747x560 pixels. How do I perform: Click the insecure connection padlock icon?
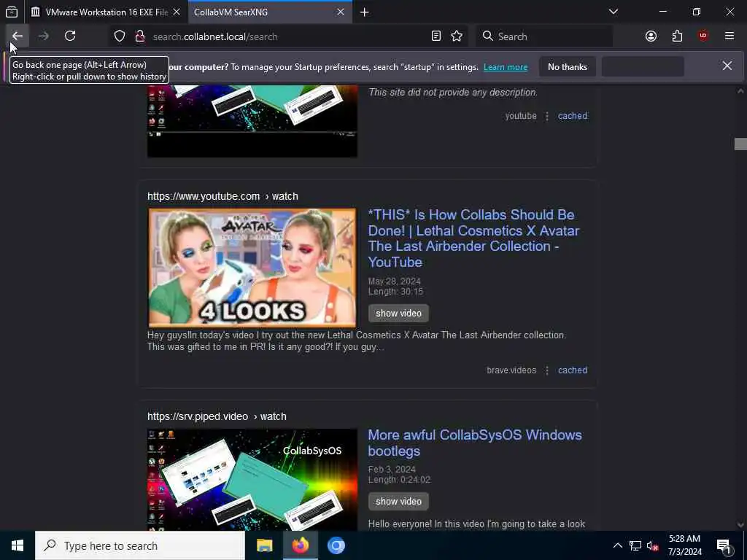(140, 36)
